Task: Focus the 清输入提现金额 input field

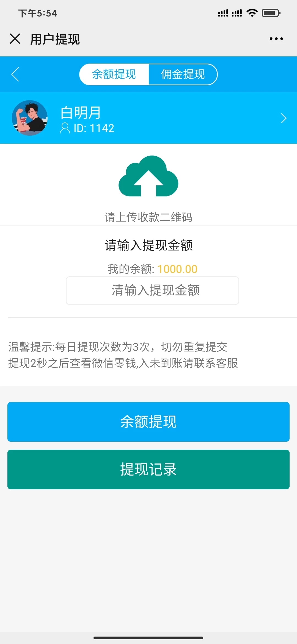Action: pyautogui.click(x=152, y=290)
